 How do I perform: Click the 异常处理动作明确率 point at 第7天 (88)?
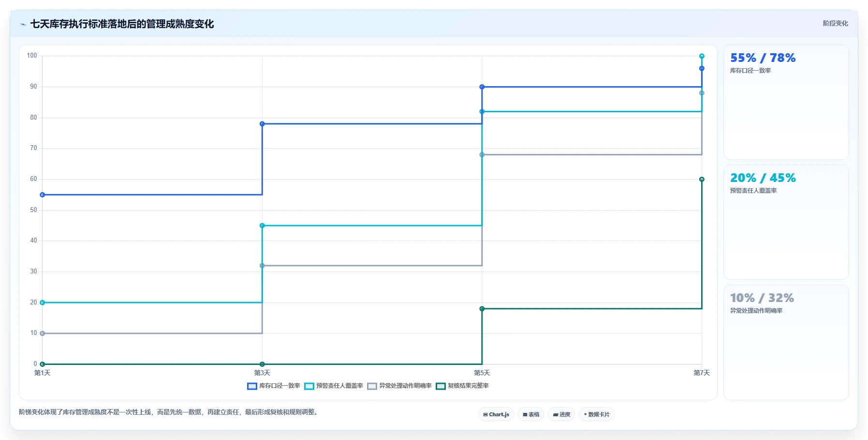(702, 93)
